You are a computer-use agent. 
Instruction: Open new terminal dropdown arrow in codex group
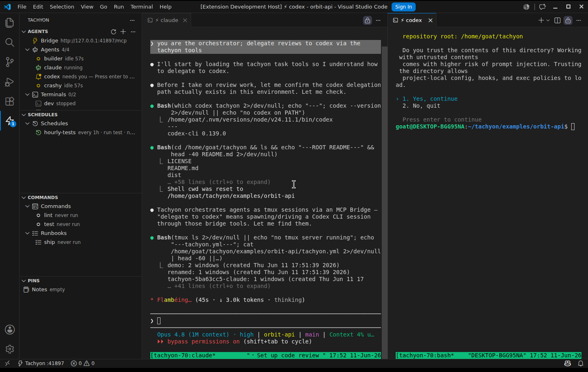pyautogui.click(x=548, y=20)
